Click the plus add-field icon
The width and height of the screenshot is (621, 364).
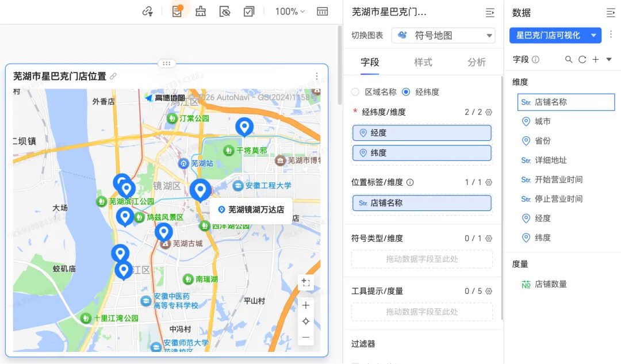point(596,59)
